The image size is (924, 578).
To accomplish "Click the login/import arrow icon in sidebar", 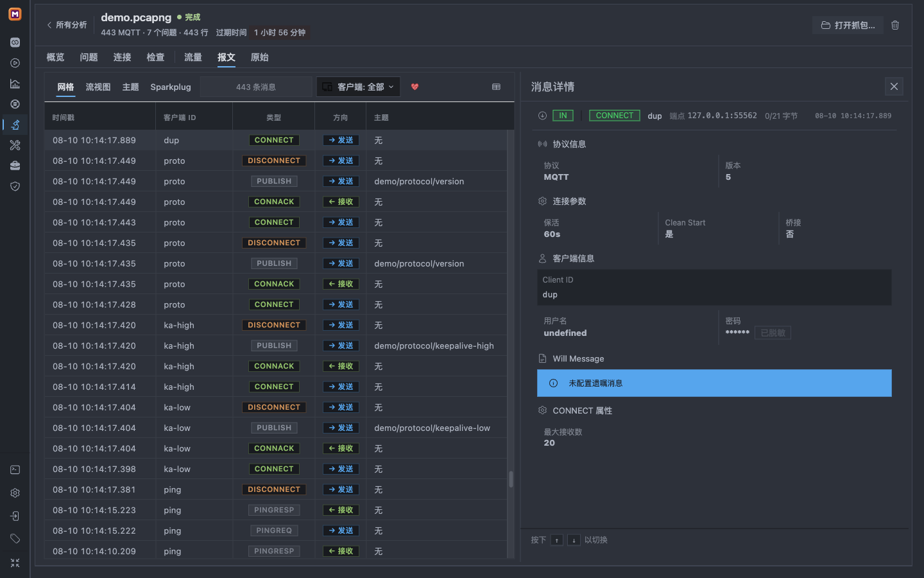I will [x=15, y=516].
